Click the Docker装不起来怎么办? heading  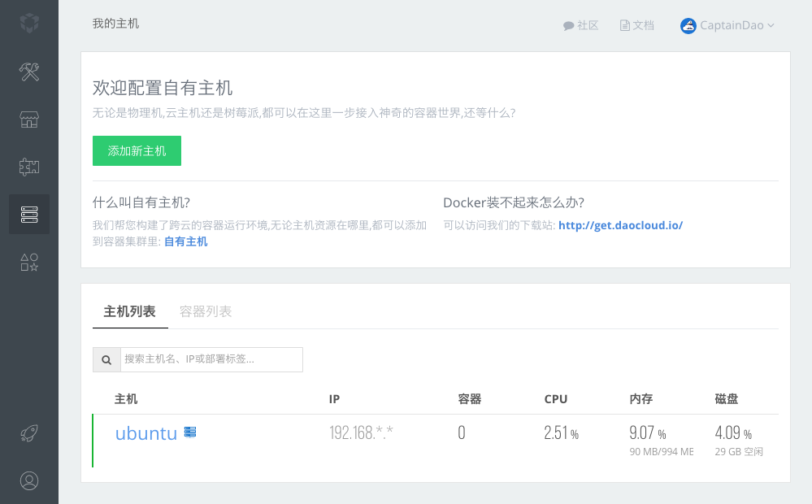[514, 202]
